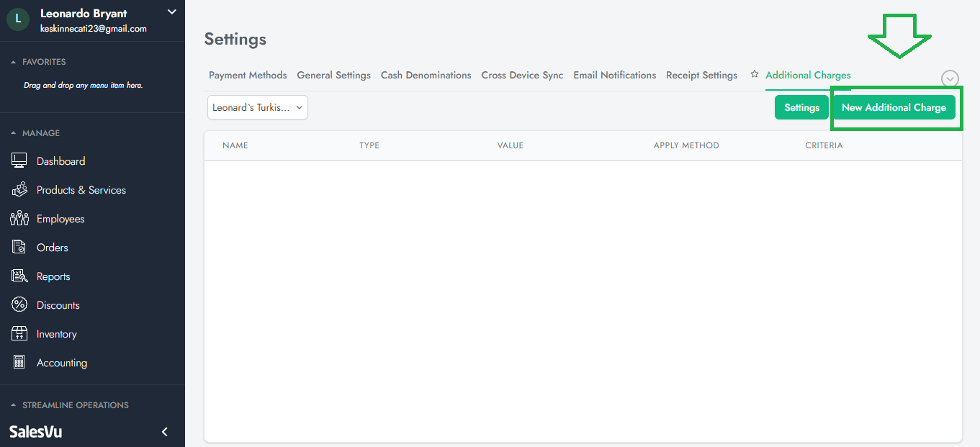Open the Leonard's Turkish location dropdown
980x447 pixels.
click(x=257, y=107)
